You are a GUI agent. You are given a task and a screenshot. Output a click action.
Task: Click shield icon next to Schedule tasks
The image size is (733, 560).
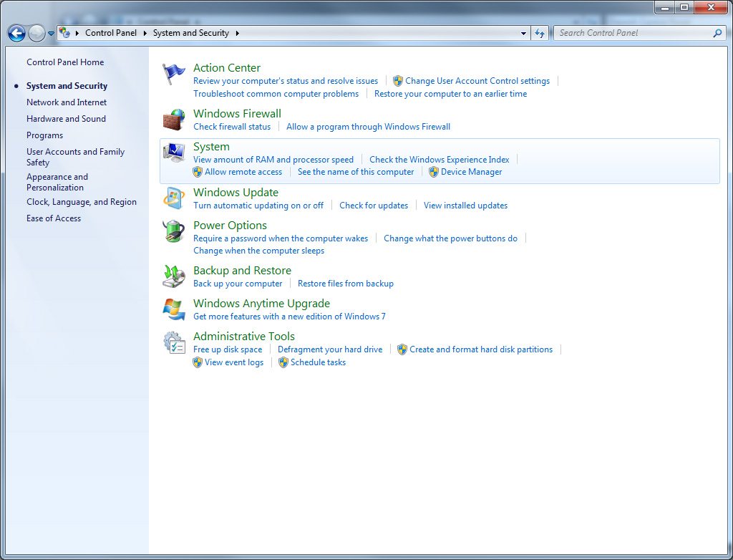(x=283, y=362)
